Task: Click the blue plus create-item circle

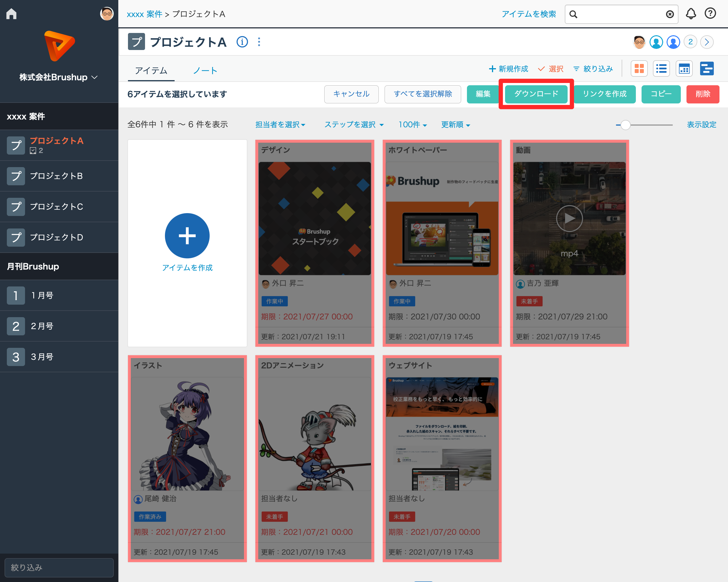Action: click(x=187, y=236)
